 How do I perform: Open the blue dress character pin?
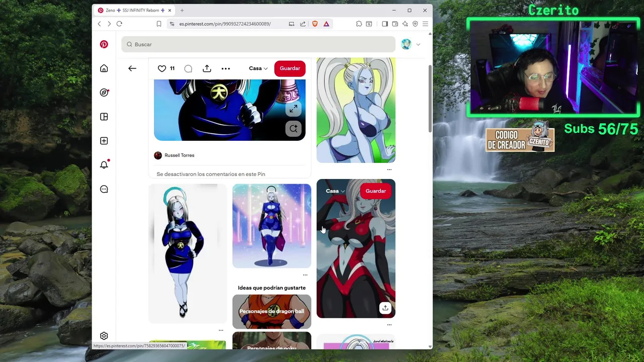click(188, 253)
